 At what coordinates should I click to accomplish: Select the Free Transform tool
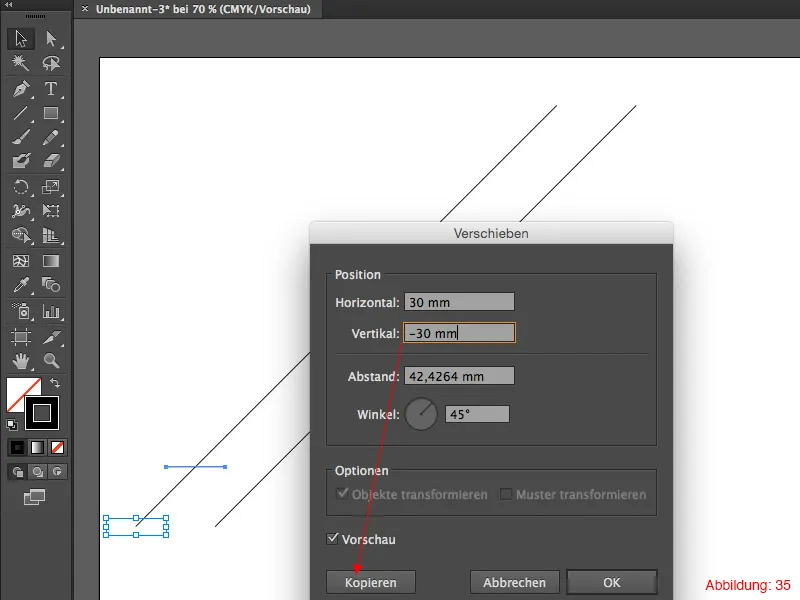pyautogui.click(x=51, y=211)
